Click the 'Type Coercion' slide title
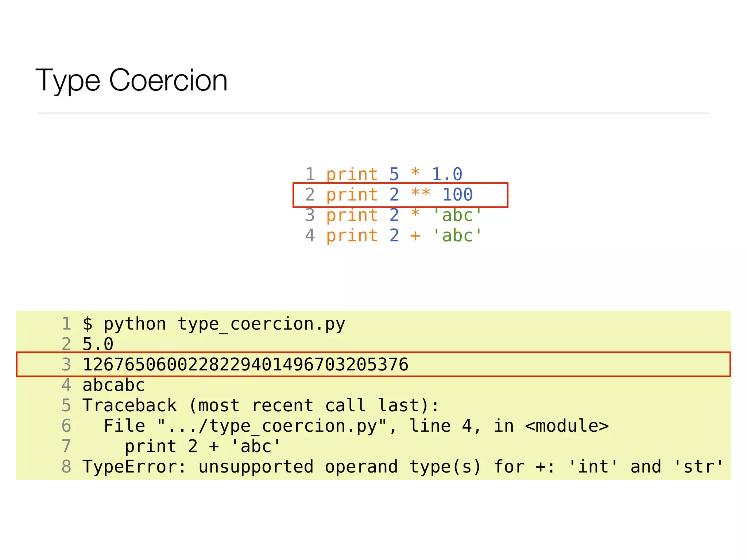Screen dimensions: 747x560 (131, 80)
